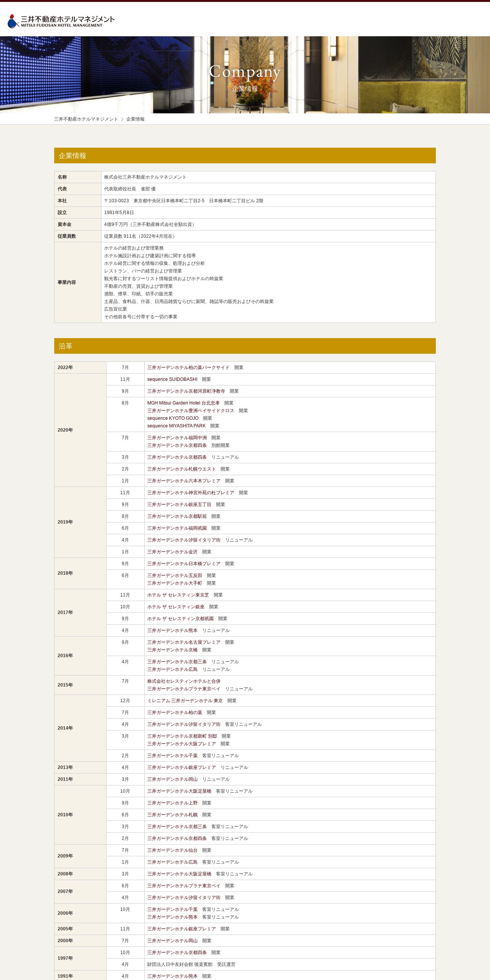Screen dimensions: 490x980
Task: Open 三井ガーデンホテル京橋 link
Action: coord(172,650)
